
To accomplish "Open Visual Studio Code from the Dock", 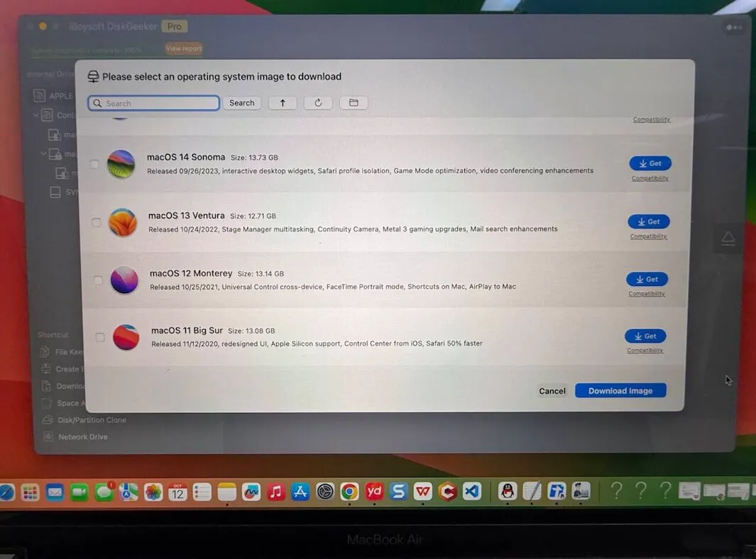I will 472,492.
